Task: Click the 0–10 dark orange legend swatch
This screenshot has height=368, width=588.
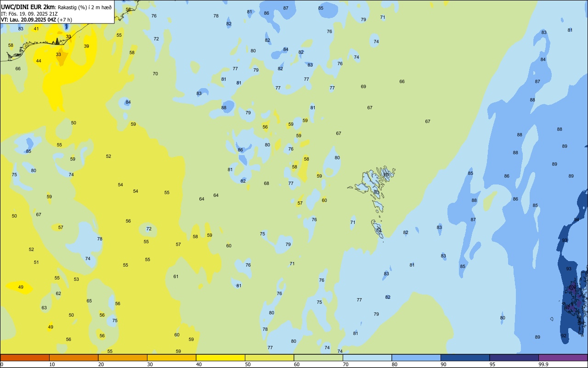Action: tap(25, 357)
